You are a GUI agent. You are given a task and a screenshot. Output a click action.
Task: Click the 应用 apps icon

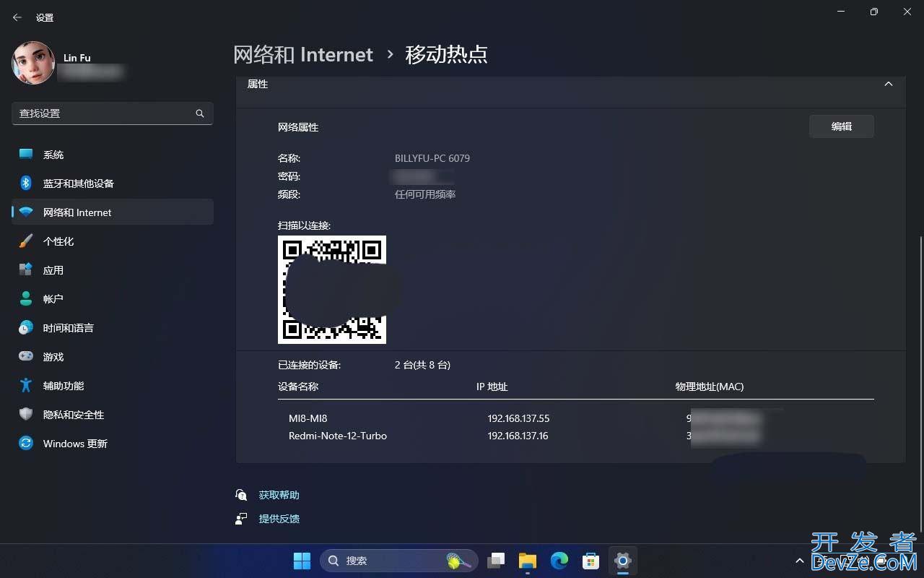tap(26, 270)
